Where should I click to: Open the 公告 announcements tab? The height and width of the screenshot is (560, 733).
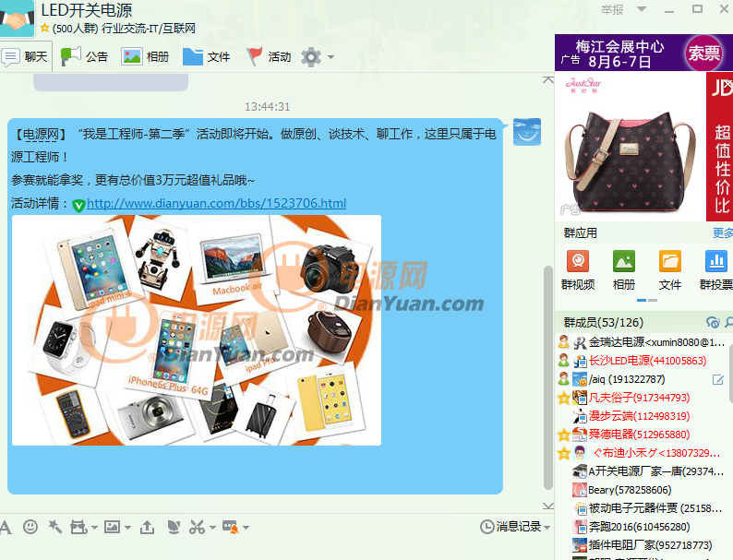[85, 56]
